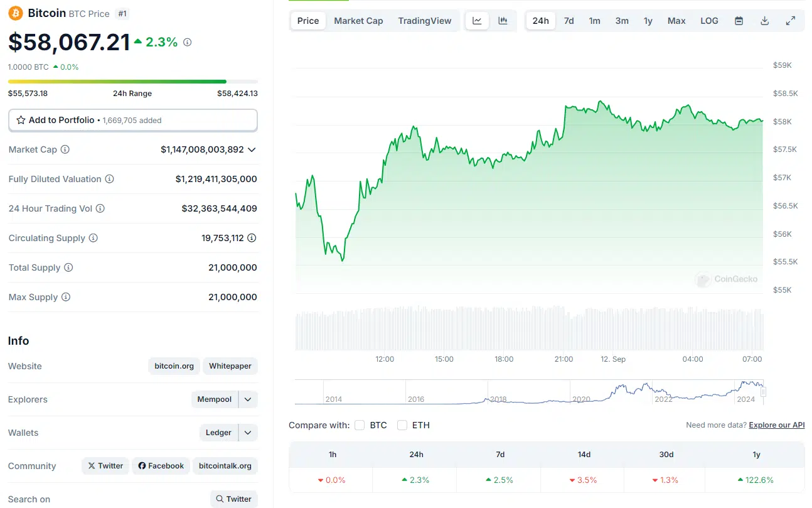Click the 2018 year in history navigator
Image resolution: width=812 pixels, height=508 pixels.
click(498, 399)
